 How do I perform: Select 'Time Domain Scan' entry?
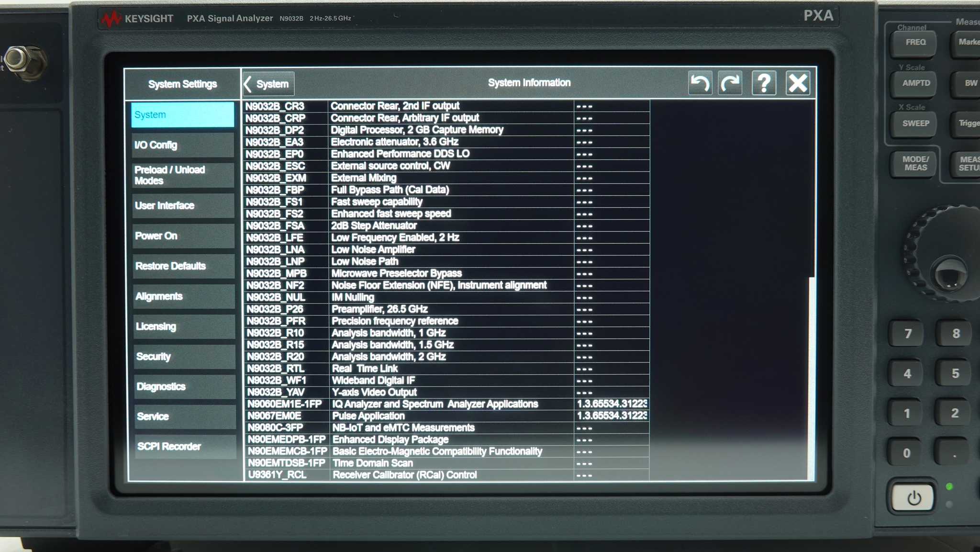(373, 463)
